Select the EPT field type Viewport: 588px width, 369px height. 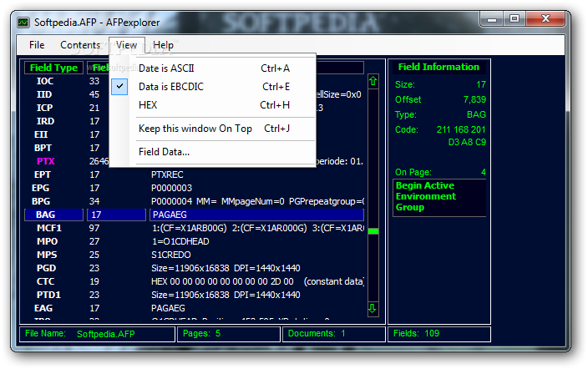(x=43, y=174)
